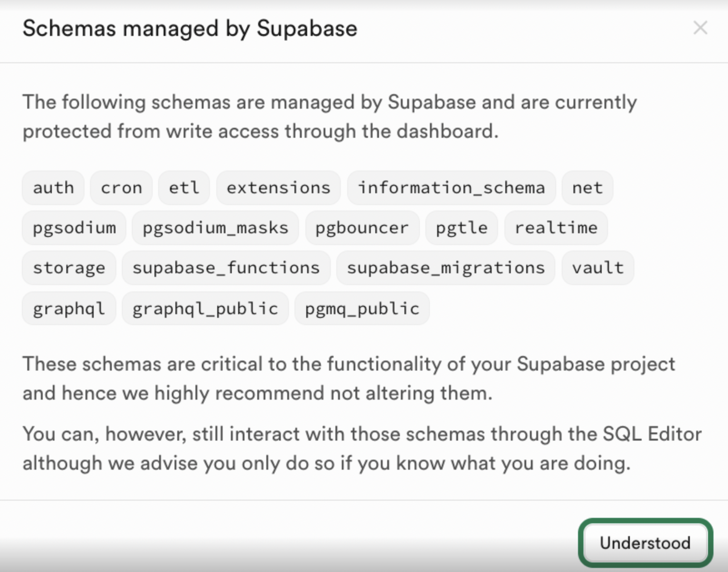Select the vault schema tag
The height and width of the screenshot is (572, 728).
(x=598, y=268)
